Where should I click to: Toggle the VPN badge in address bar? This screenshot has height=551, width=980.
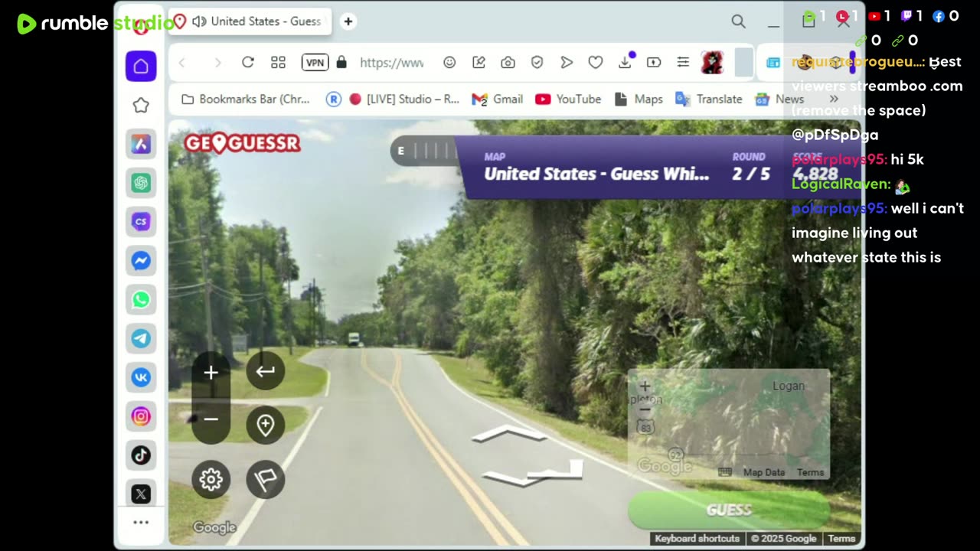(x=315, y=62)
